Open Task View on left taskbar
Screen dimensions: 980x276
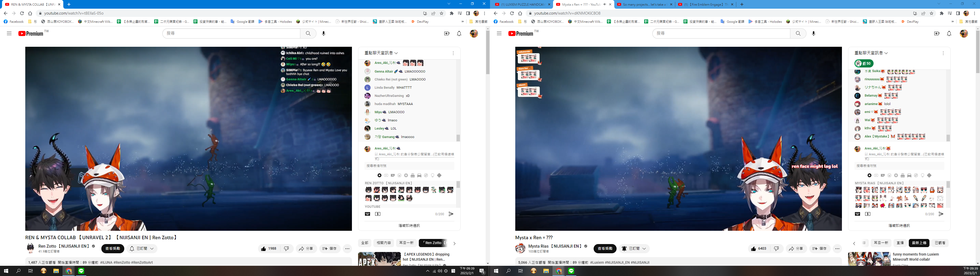[30, 271]
